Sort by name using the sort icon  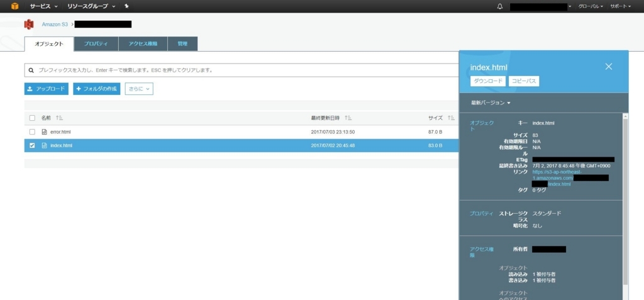pyautogui.click(x=59, y=118)
